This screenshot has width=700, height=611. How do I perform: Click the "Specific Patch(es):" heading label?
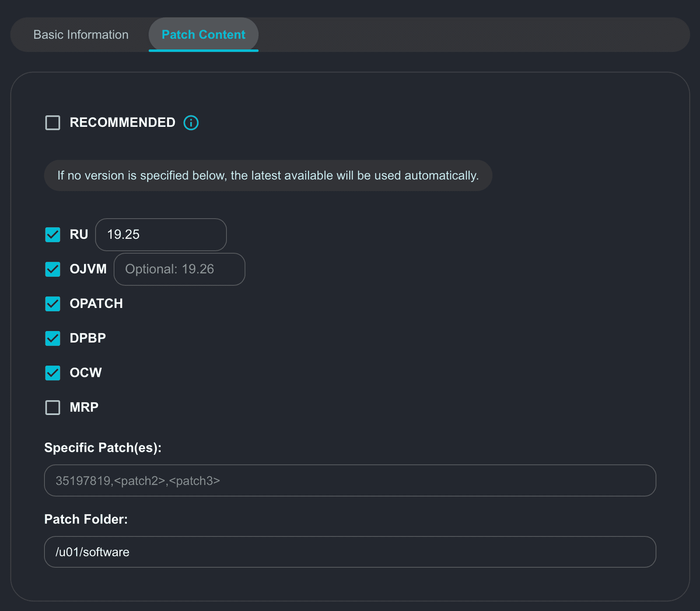coord(103,448)
